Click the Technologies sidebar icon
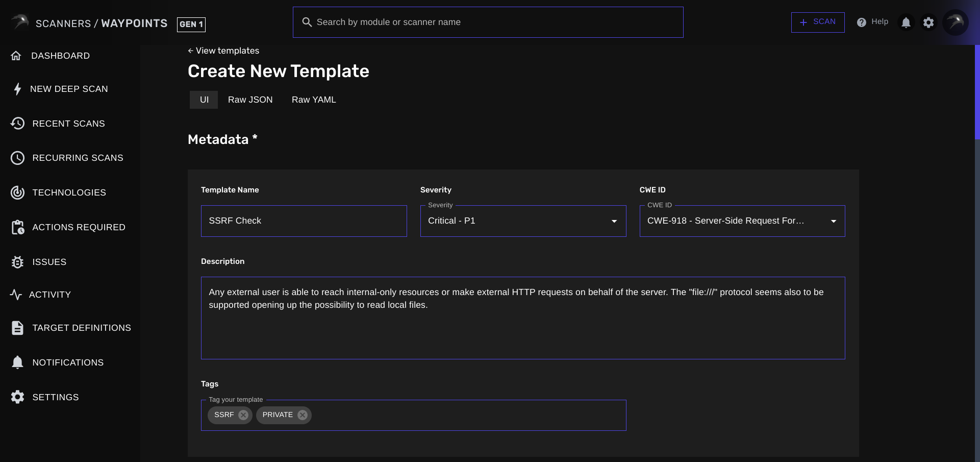Viewport: 980px width, 462px height. (18, 192)
